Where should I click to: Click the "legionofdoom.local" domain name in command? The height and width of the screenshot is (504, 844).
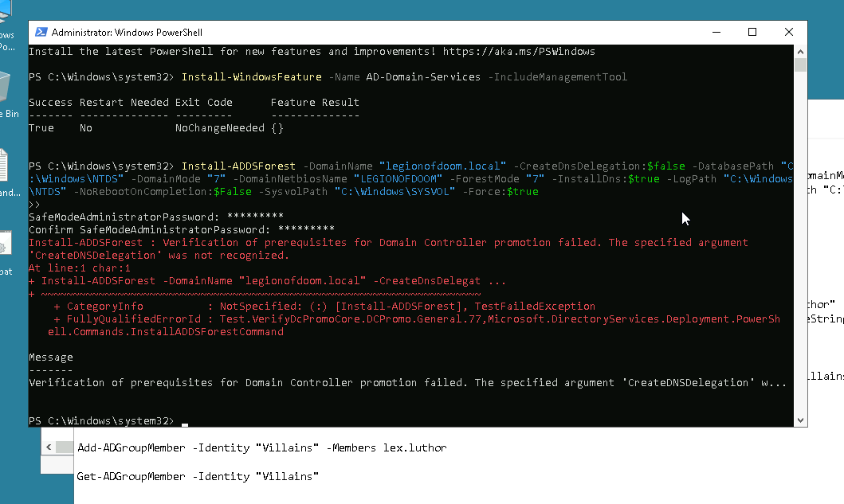coord(442,166)
